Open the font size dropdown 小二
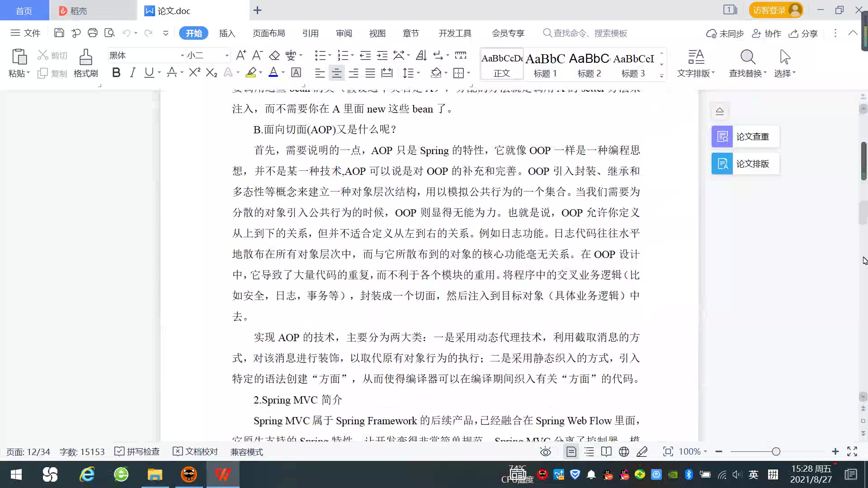This screenshot has height=488, width=868. coord(227,56)
